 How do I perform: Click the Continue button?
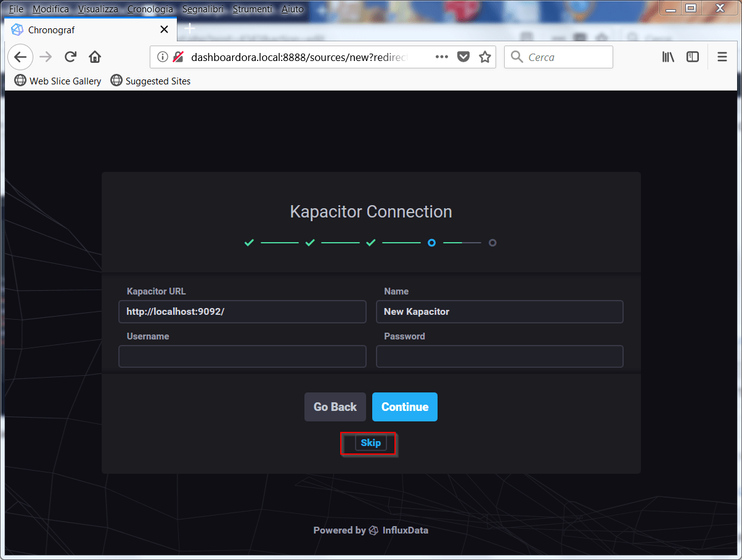(x=405, y=407)
